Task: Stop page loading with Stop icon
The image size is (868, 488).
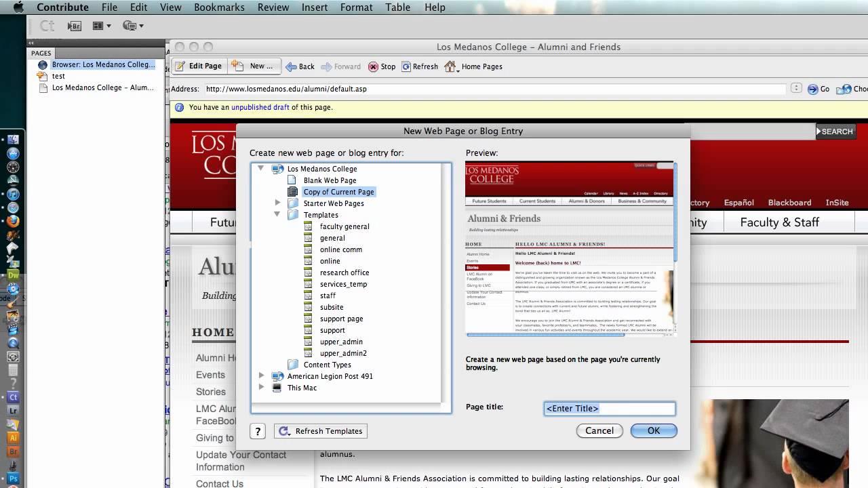Action: click(382, 66)
